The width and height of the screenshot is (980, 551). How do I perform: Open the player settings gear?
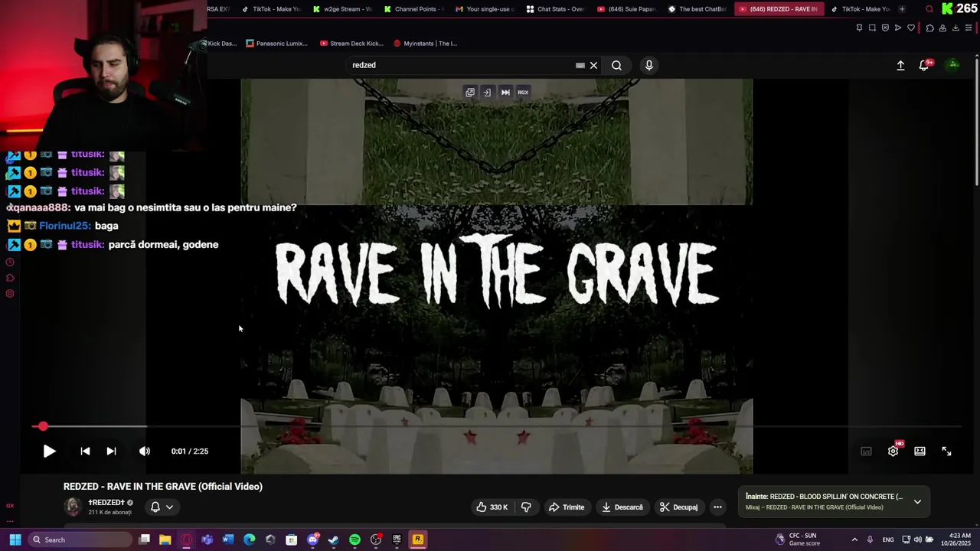893,452
